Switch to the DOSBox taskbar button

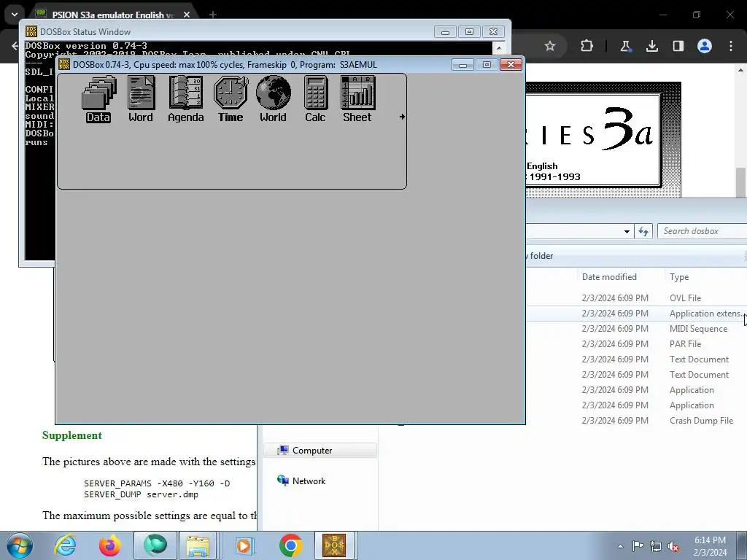coord(334,545)
